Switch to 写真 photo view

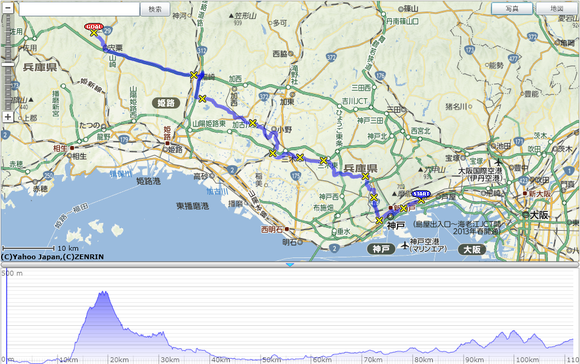[512, 9]
